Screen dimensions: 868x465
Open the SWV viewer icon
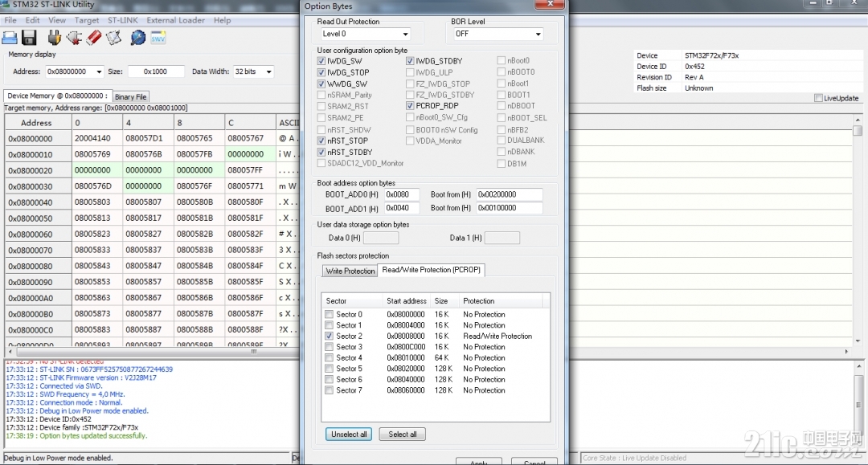pyautogui.click(x=158, y=38)
